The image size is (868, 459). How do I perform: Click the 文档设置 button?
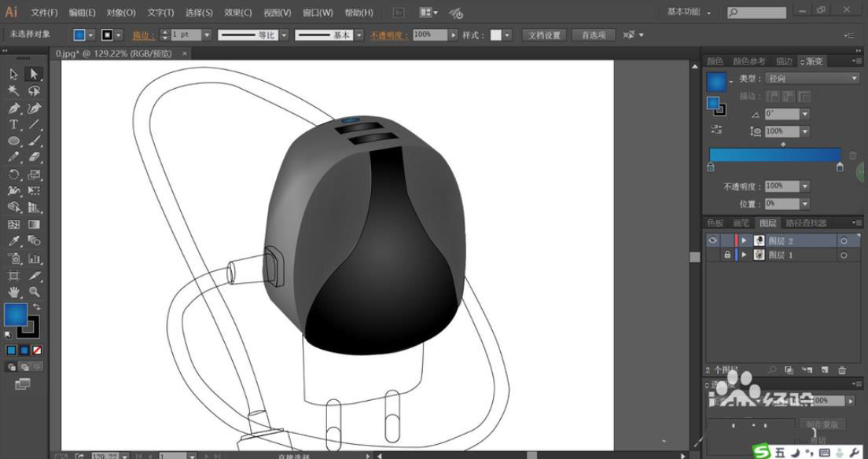(x=544, y=35)
